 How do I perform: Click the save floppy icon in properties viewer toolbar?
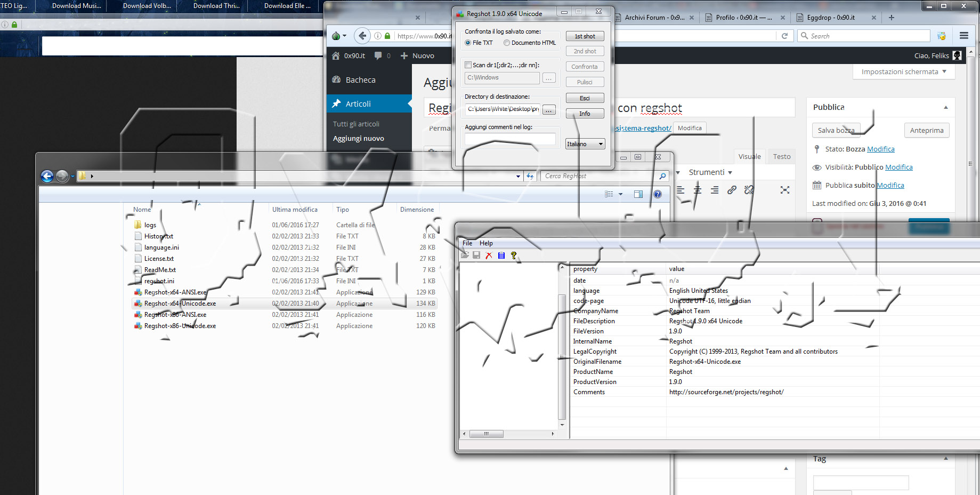476,256
